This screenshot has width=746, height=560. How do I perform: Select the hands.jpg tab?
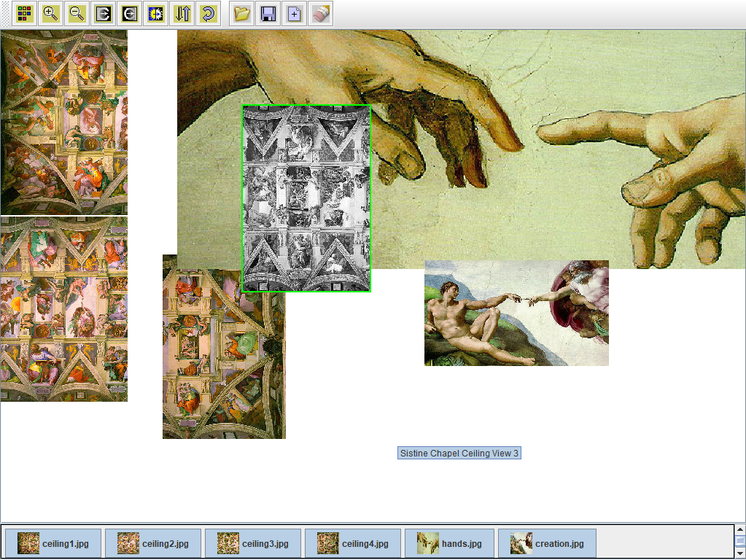point(450,543)
